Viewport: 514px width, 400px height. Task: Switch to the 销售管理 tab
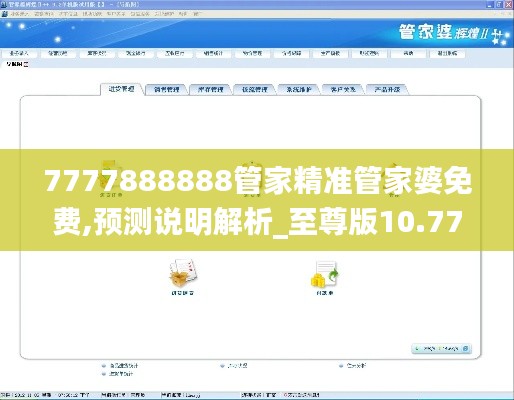pos(166,89)
